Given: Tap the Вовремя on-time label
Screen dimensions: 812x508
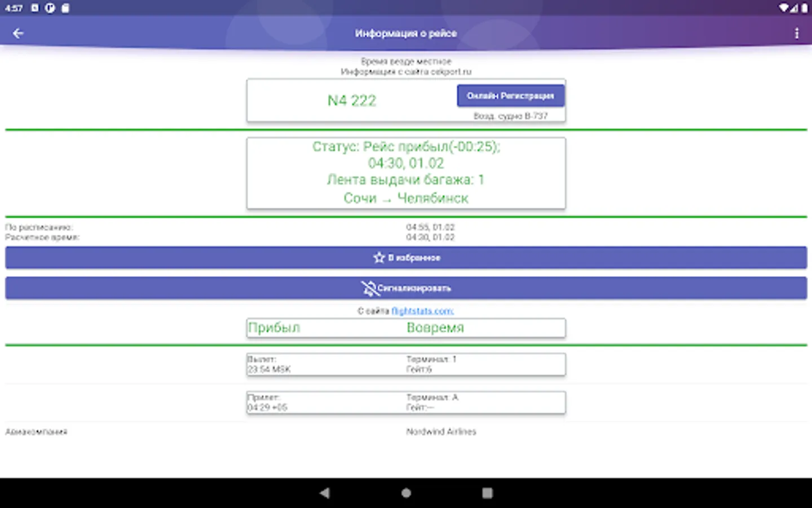Looking at the screenshot, I should pyautogui.click(x=435, y=328).
